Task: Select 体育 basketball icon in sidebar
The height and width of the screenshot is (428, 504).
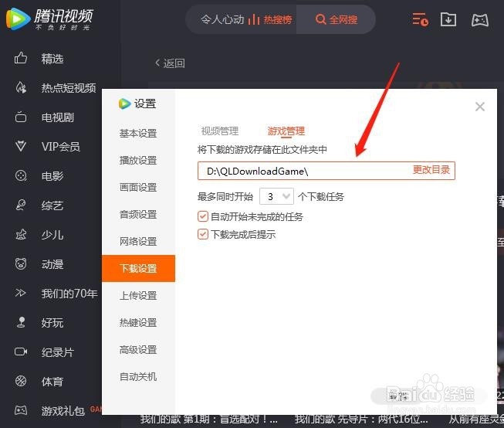Action: [21, 381]
